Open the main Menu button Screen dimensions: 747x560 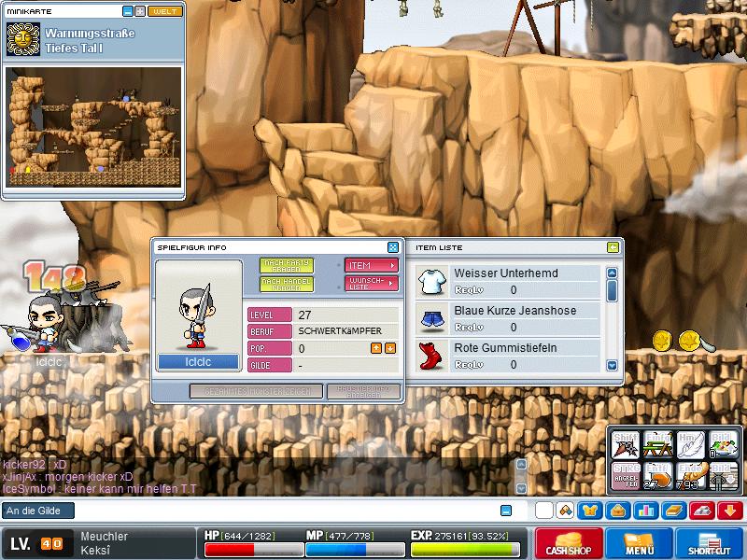[x=640, y=544]
